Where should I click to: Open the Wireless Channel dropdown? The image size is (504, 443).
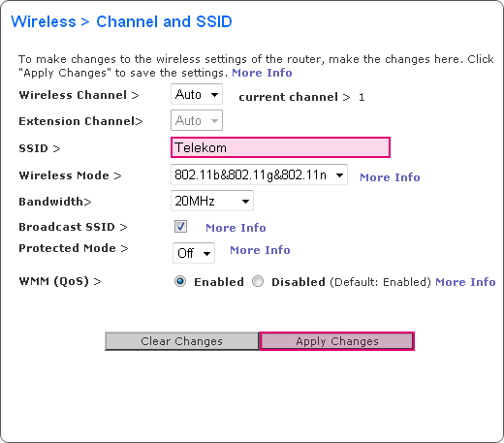pos(197,94)
